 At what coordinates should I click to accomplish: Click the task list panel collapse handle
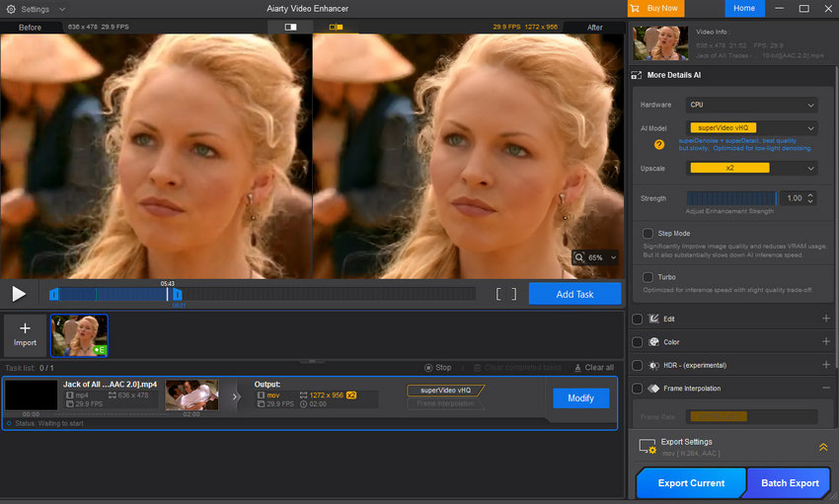pyautogui.click(x=312, y=361)
